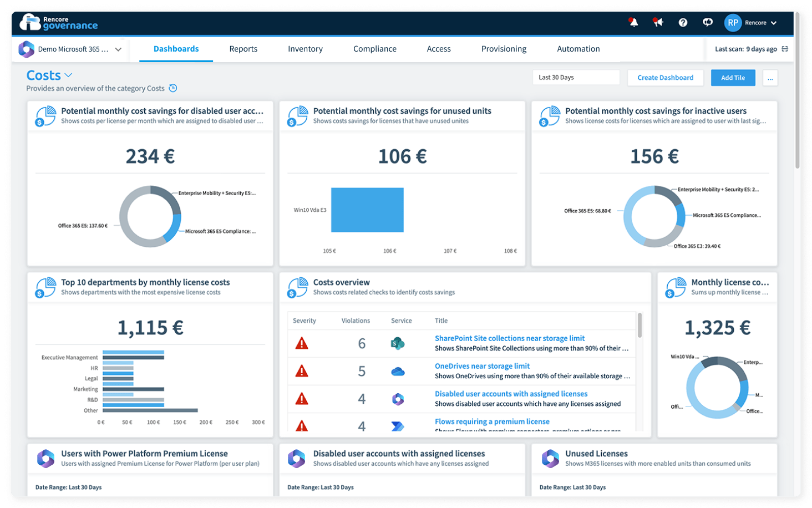Image resolution: width=812 pixels, height=508 pixels.
Task: Open the Reports tab
Action: (243, 49)
